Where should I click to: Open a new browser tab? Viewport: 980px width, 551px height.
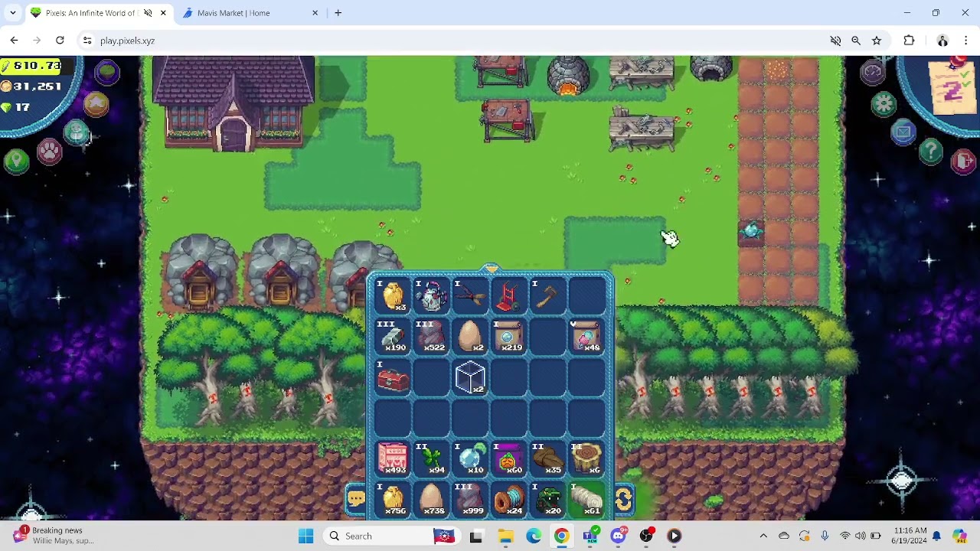click(338, 13)
